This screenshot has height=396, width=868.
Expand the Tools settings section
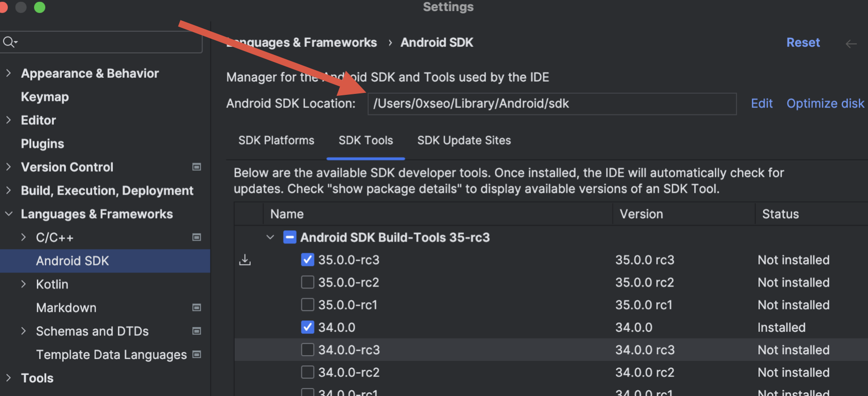click(x=8, y=378)
